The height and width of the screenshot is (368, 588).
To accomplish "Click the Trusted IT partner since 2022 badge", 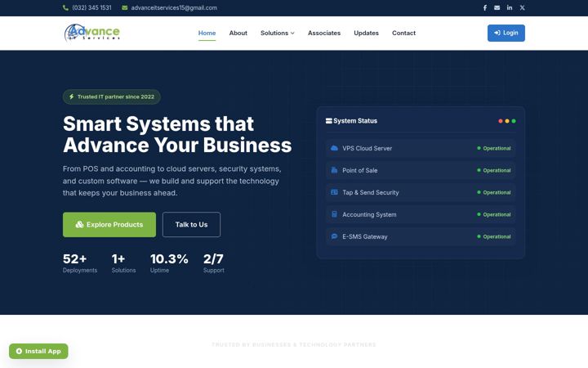I will pos(112,96).
